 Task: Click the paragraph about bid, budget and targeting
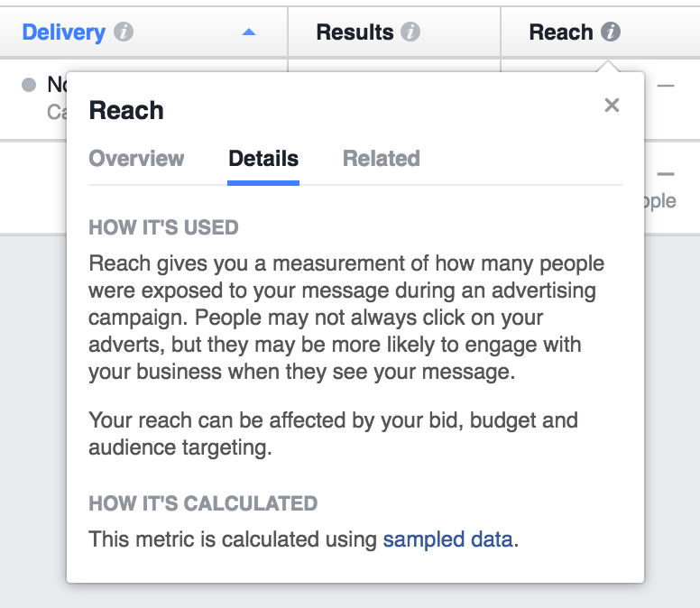(x=333, y=434)
